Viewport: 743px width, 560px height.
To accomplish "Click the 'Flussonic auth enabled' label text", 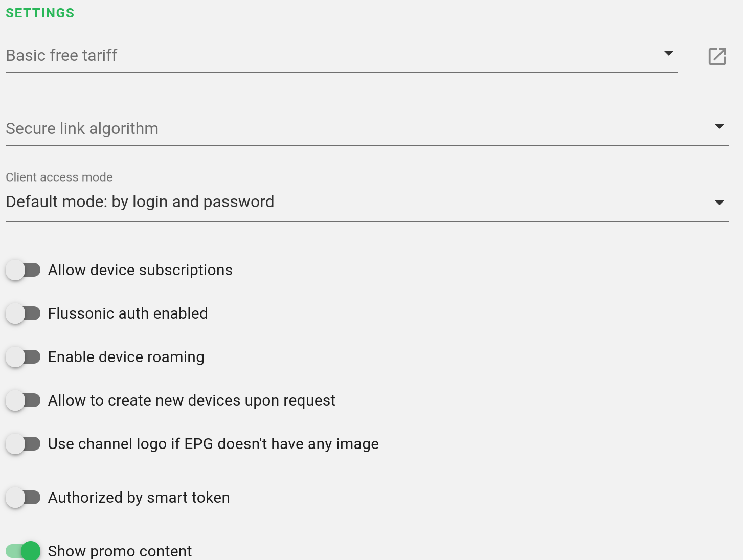I will (x=128, y=313).
